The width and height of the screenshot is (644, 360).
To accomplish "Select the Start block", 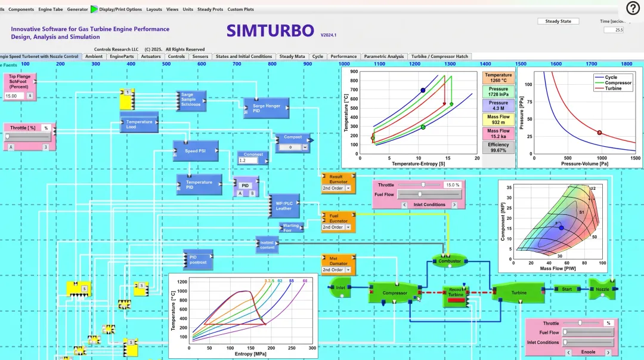I will pyautogui.click(x=567, y=289).
